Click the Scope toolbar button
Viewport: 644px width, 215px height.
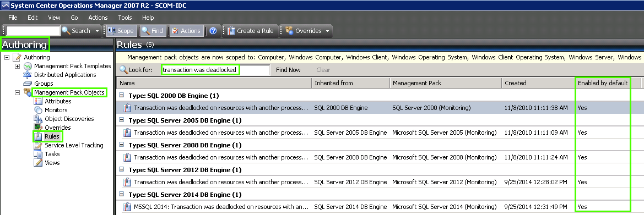coord(120,31)
